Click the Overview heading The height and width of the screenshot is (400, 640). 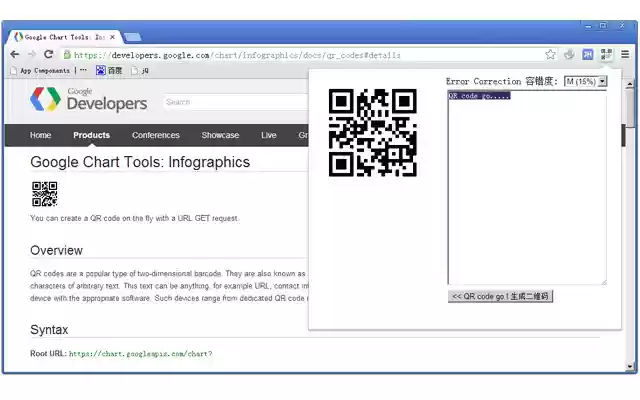[x=56, y=250]
